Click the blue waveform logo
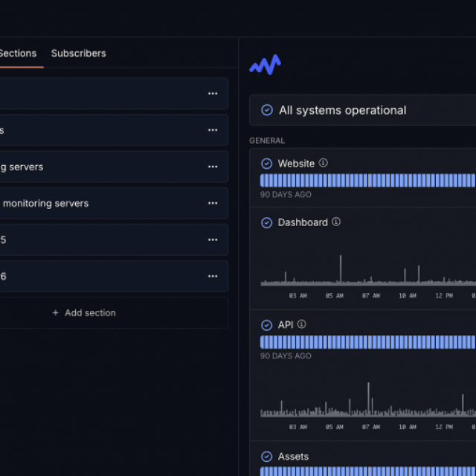Image resolution: width=476 pixels, height=476 pixels. (x=265, y=65)
